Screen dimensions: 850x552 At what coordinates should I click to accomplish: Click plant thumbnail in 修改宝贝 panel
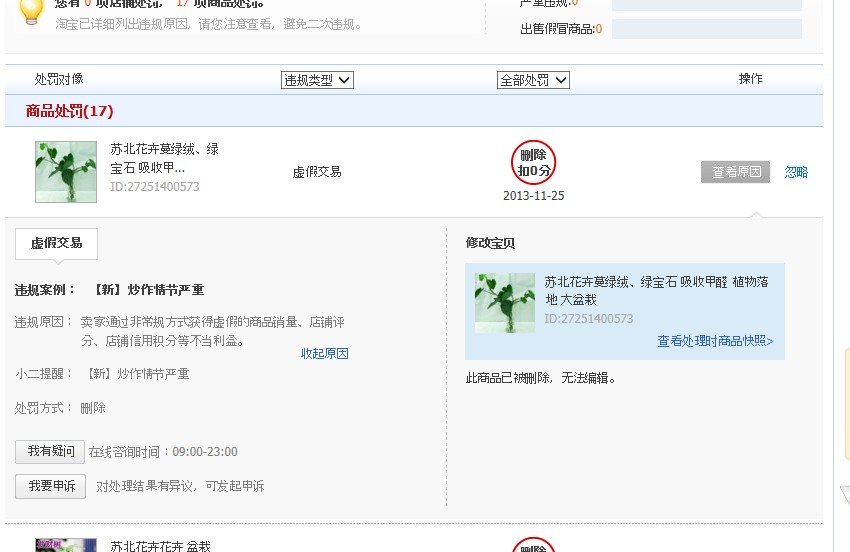point(504,303)
